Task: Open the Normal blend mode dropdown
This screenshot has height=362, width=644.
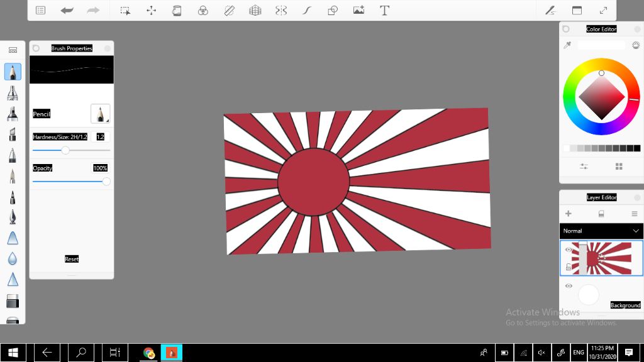Action: pyautogui.click(x=601, y=231)
